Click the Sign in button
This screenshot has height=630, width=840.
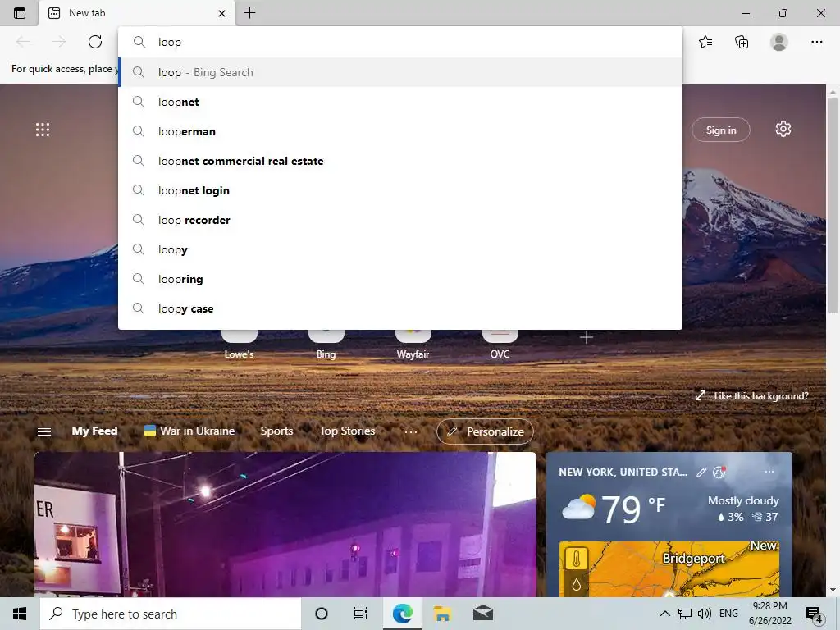click(x=720, y=130)
